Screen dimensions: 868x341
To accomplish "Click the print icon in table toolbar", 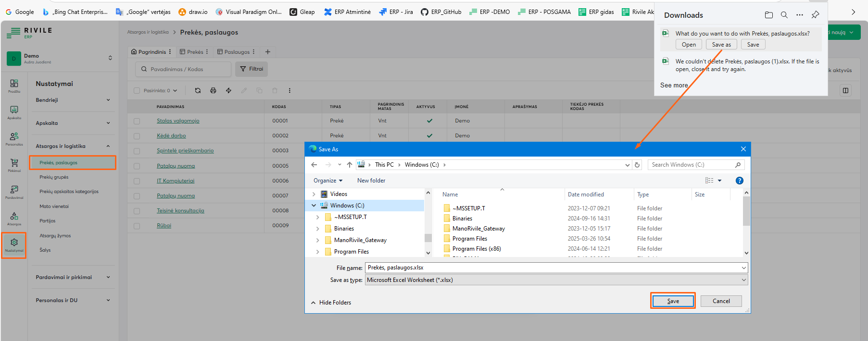I will [213, 90].
